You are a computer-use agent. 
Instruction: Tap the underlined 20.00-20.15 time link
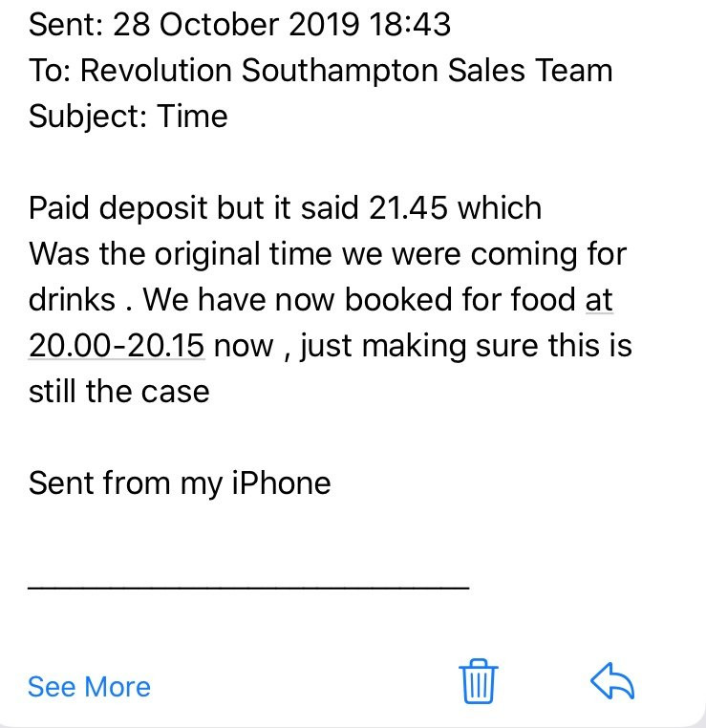[x=117, y=346]
